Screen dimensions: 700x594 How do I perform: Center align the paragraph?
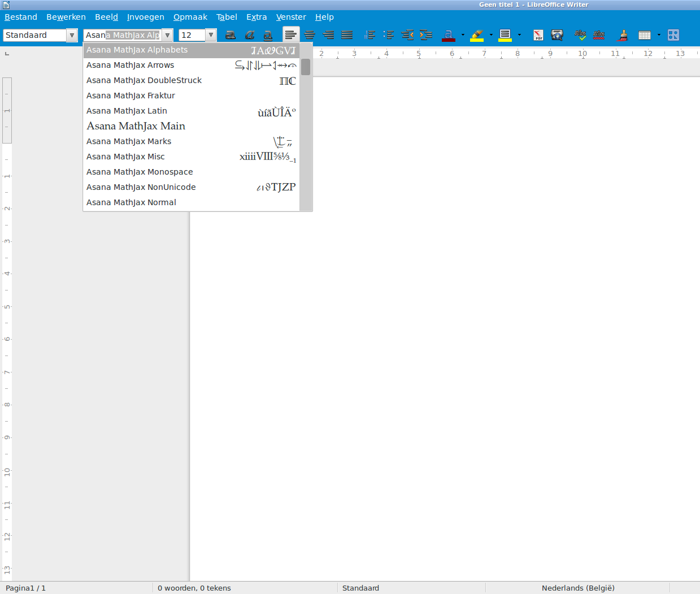[x=310, y=35]
